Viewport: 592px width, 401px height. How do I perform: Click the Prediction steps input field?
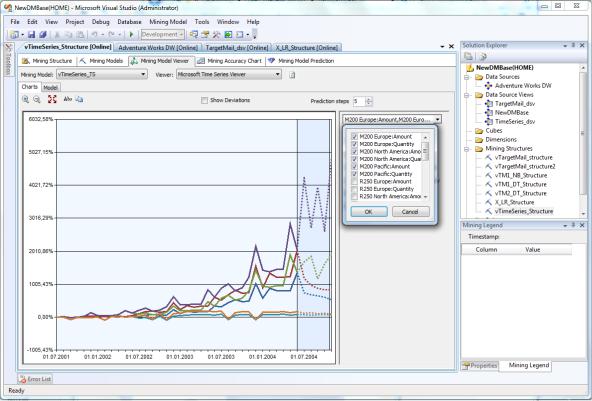pos(359,101)
